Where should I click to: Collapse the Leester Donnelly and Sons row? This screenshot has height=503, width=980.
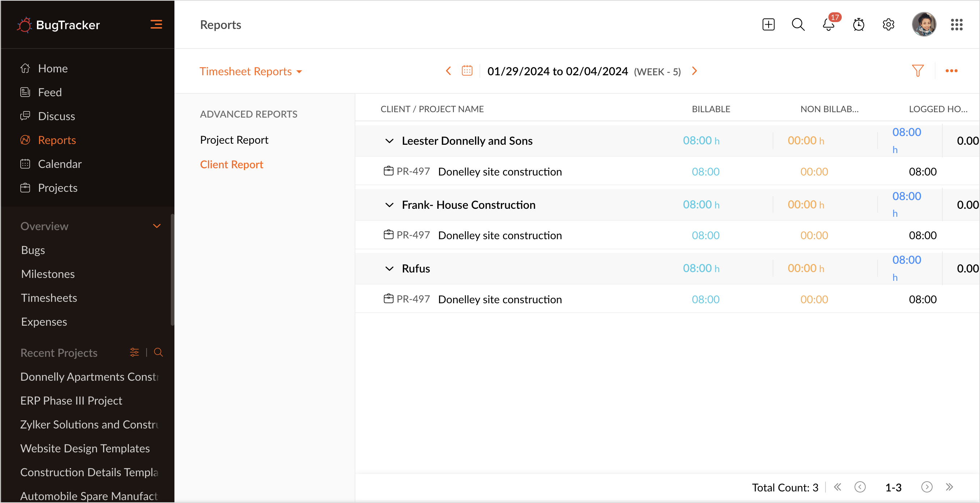[x=389, y=141]
